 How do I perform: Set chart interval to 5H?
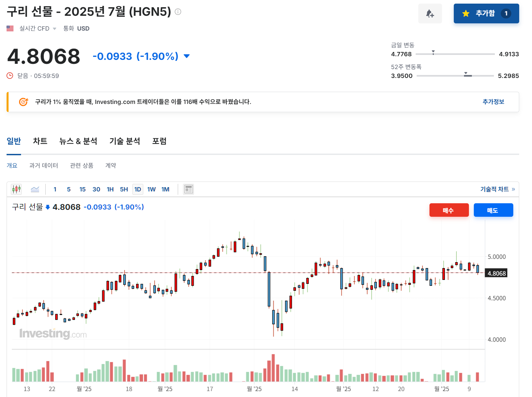(x=124, y=189)
